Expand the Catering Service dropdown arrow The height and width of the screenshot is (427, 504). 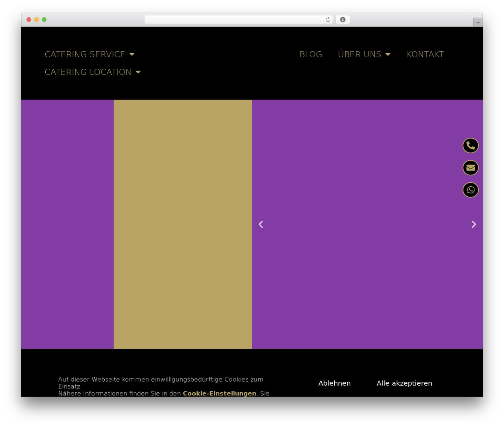(132, 54)
